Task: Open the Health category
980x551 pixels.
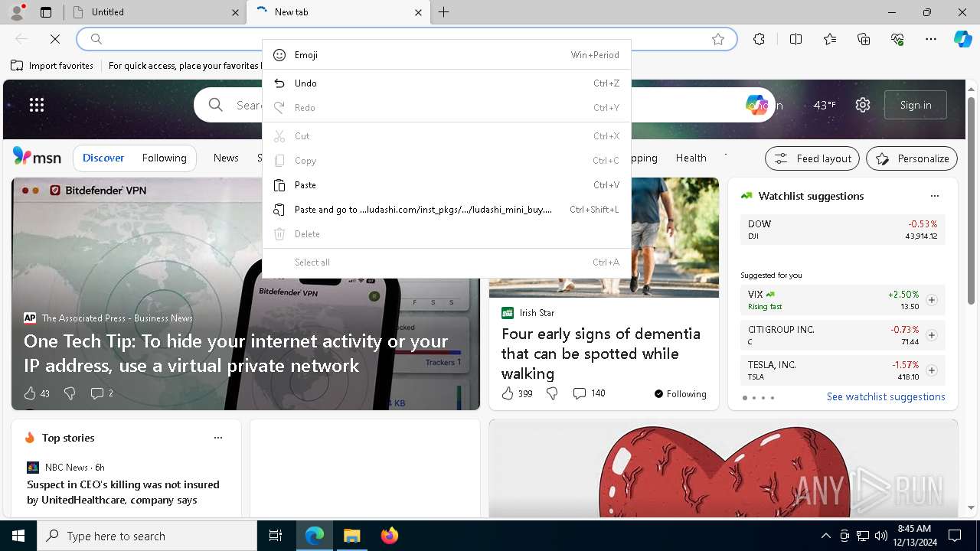Action: coord(691,158)
